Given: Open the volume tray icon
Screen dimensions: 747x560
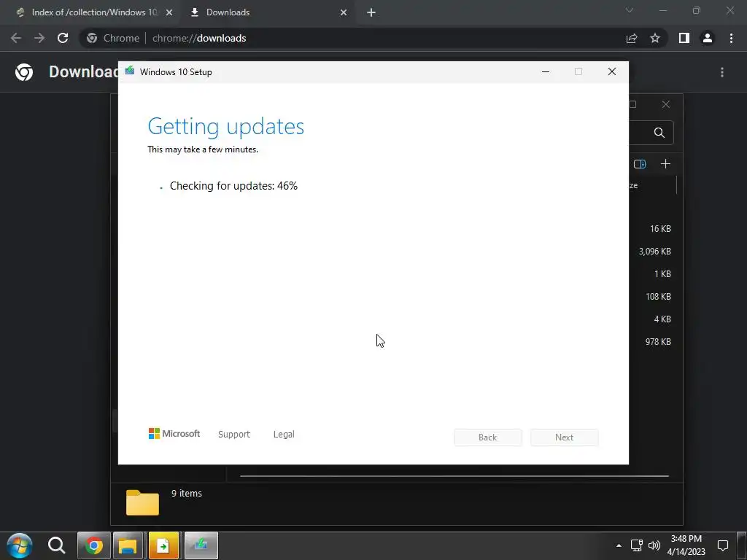Looking at the screenshot, I should coord(654,545).
